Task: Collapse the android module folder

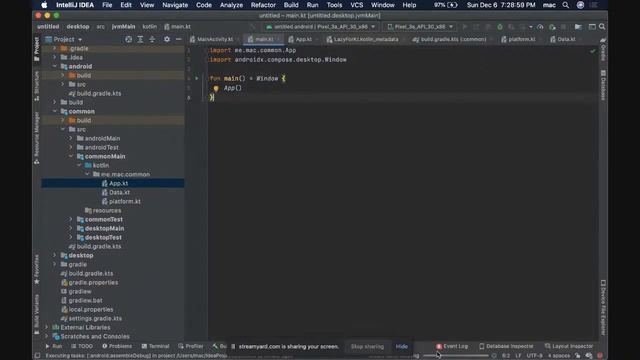Action: pyautogui.click(x=54, y=66)
